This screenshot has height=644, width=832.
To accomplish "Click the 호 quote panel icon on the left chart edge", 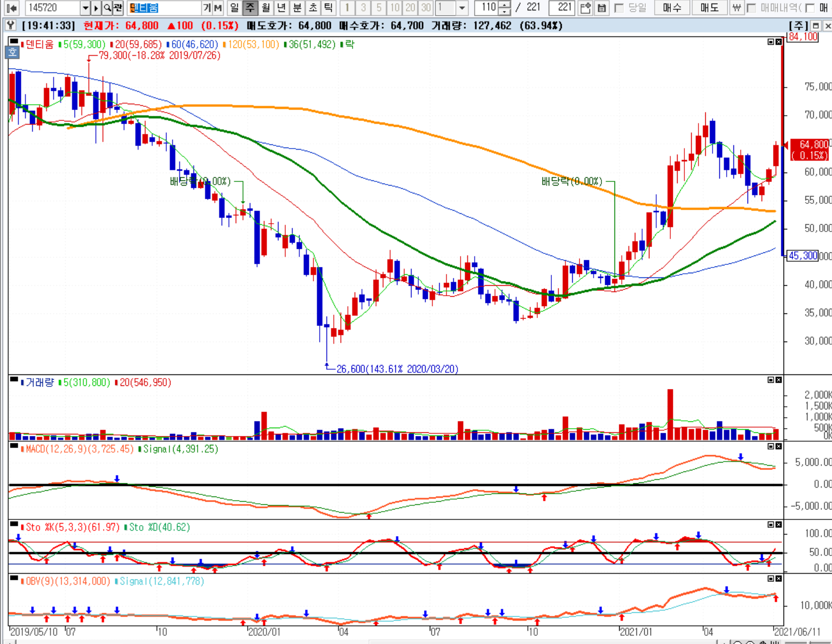I will 13,52.
